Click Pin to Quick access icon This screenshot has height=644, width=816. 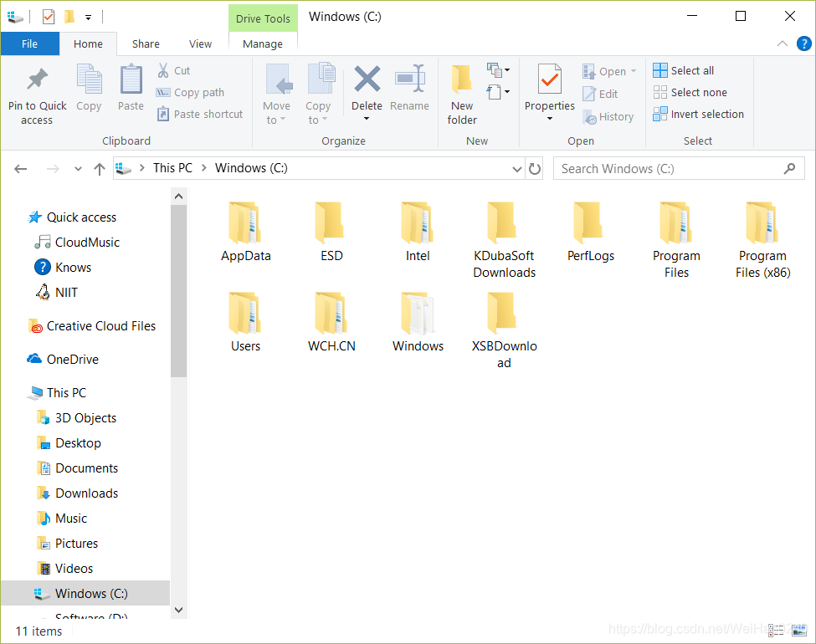coord(37,79)
